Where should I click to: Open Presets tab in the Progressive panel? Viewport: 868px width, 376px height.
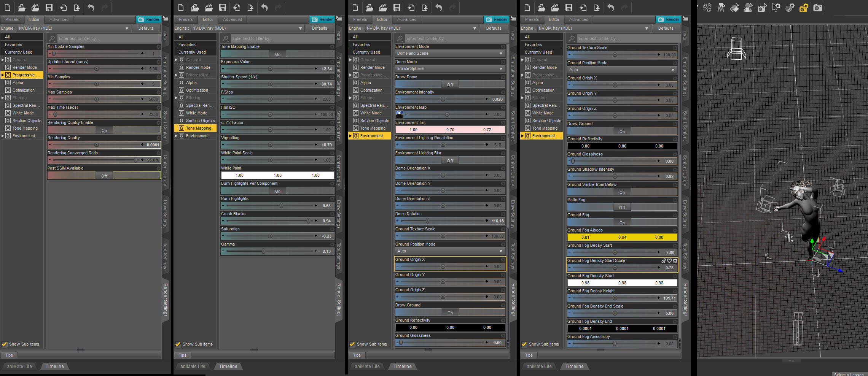[x=12, y=19]
